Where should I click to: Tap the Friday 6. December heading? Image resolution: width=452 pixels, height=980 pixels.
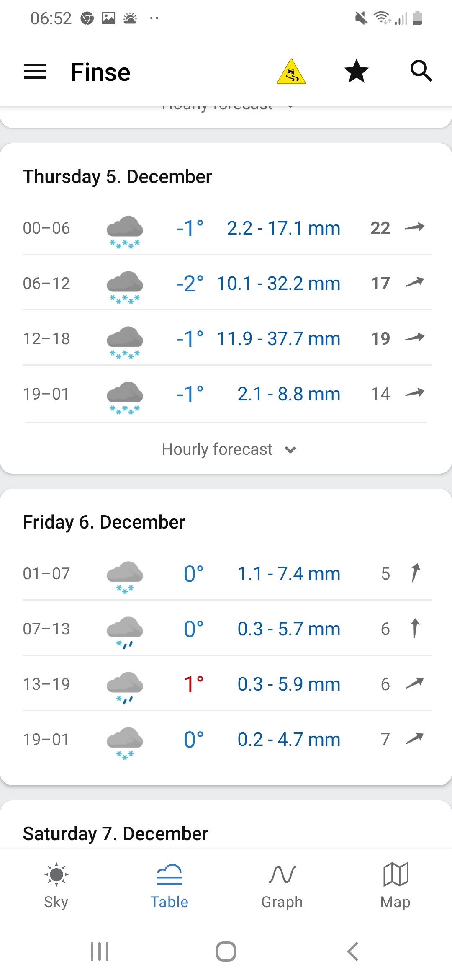(x=104, y=522)
